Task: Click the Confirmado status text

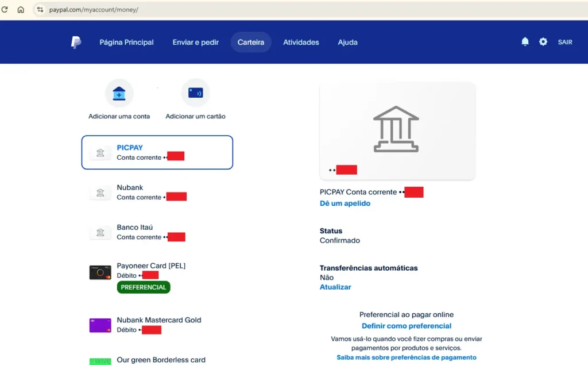Action: point(340,240)
